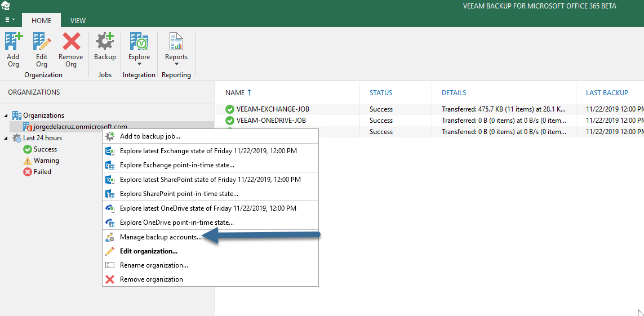Click the Last 24 hours gear-clock icon
Viewport: 644px width, 316px height.
pos(17,138)
